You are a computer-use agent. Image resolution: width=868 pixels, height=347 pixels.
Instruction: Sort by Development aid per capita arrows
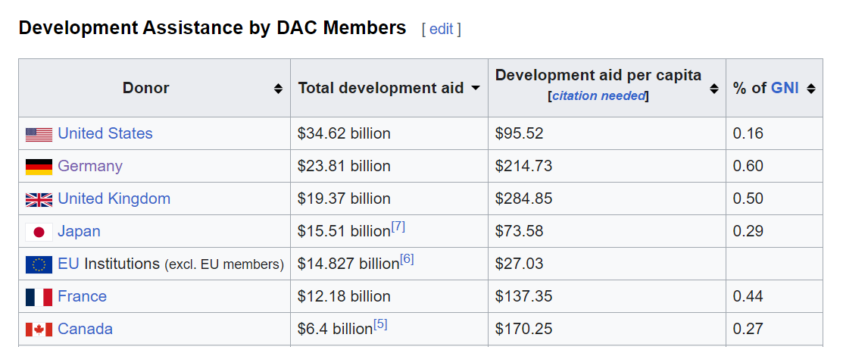tap(713, 89)
